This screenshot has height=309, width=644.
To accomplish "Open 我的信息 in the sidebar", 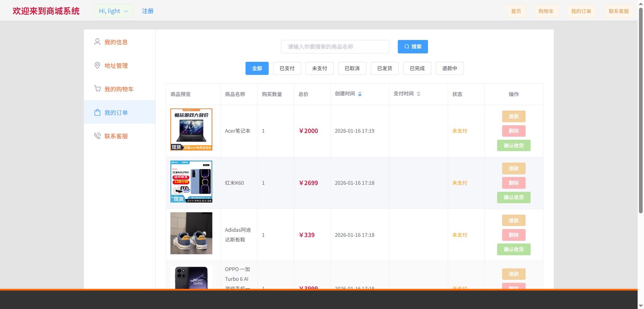I will point(120,42).
